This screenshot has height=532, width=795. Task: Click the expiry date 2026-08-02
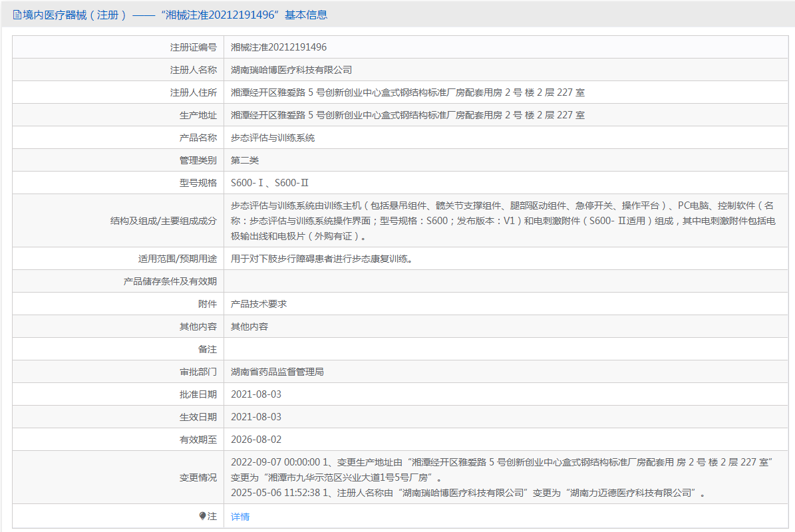pyautogui.click(x=256, y=440)
